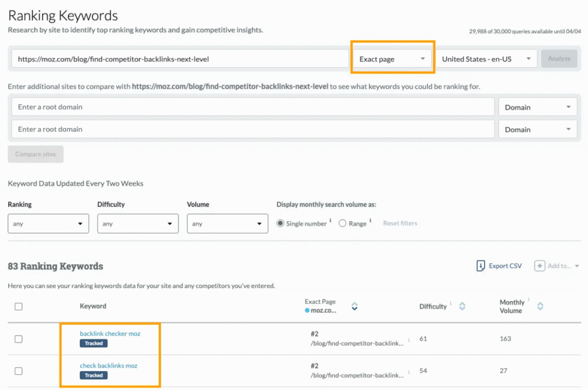
Task: Open the Volume filter dropdown
Action: [x=227, y=224]
